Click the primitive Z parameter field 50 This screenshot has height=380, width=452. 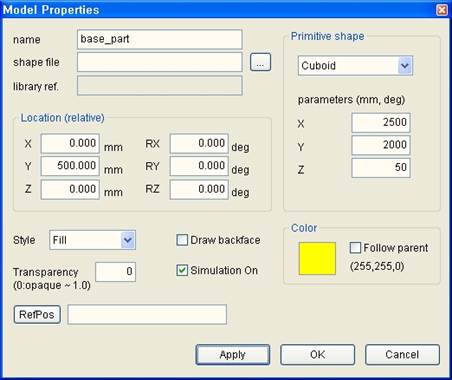pyautogui.click(x=381, y=168)
